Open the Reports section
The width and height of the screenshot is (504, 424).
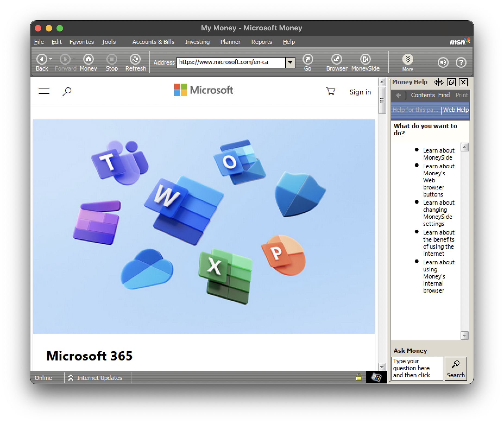(x=262, y=42)
